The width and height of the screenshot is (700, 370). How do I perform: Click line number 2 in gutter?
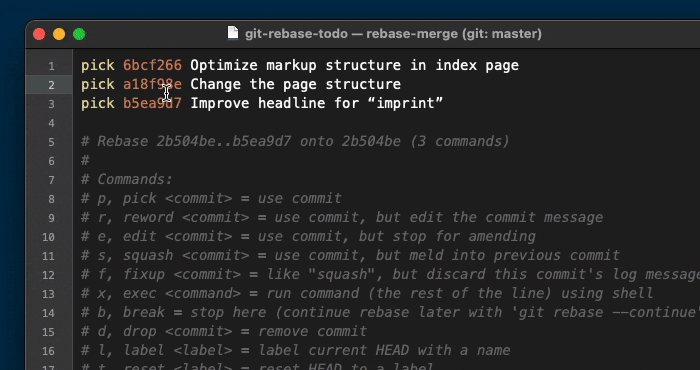click(51, 85)
